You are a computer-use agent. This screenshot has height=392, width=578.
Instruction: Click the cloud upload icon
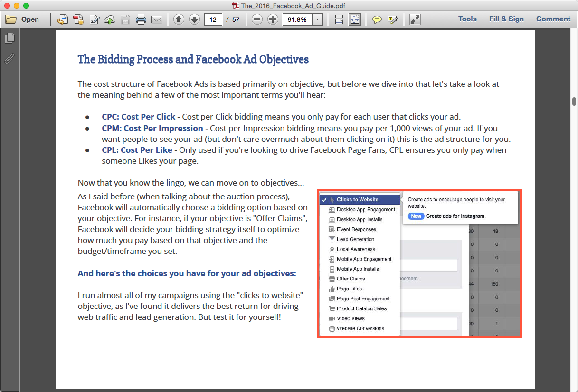coord(110,19)
